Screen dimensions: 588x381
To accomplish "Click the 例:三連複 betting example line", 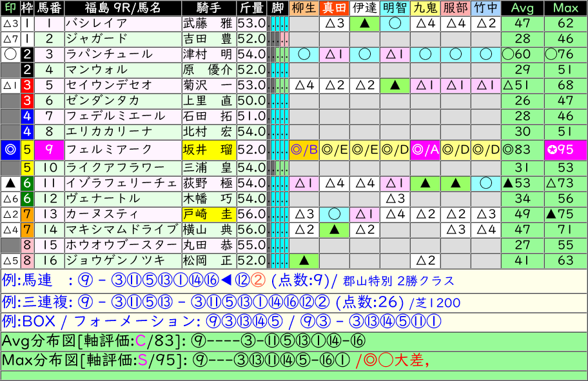I will click(x=294, y=302).
